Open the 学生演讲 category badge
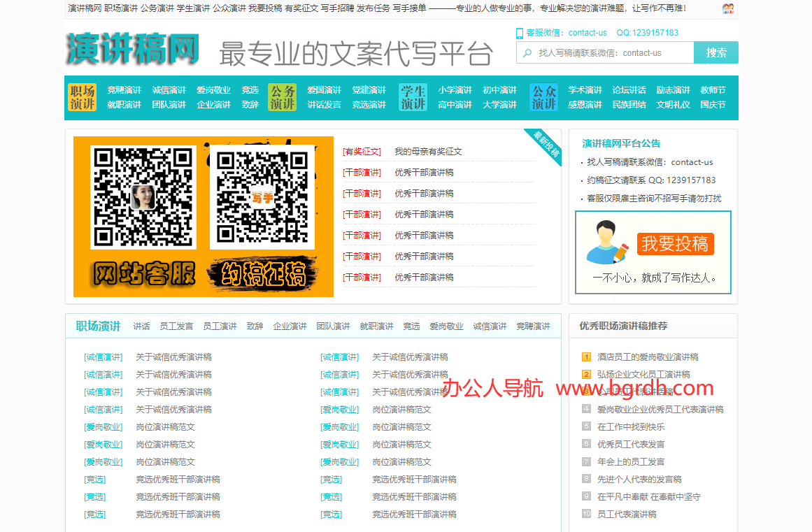 tap(413, 97)
